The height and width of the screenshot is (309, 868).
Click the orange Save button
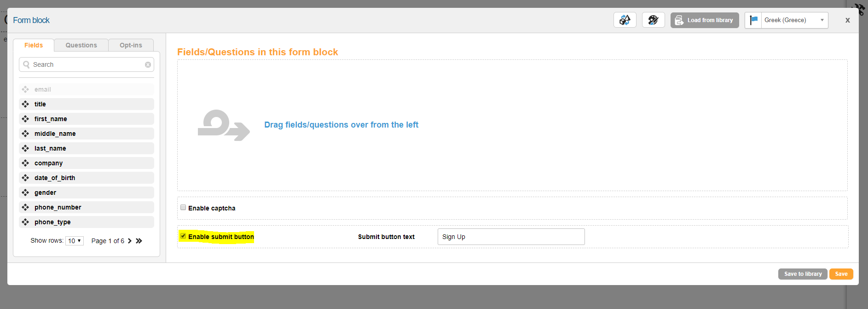tap(841, 274)
